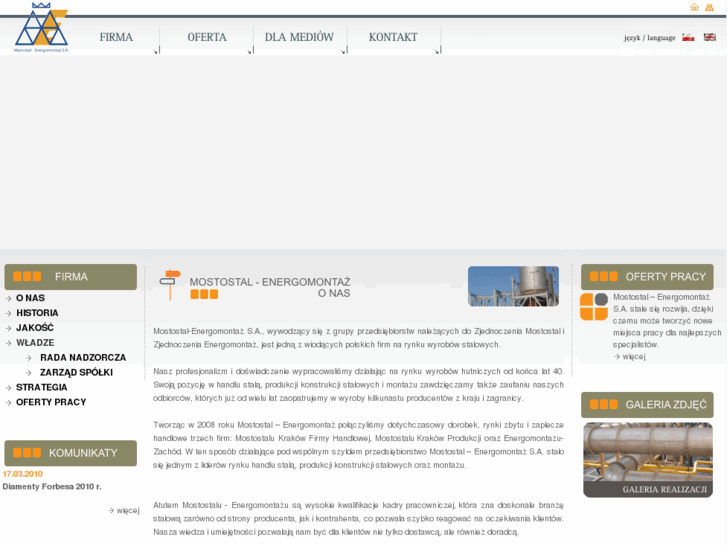Click GALERIA REALIZACJI caption
The image size is (727, 545).
pyautogui.click(x=664, y=489)
